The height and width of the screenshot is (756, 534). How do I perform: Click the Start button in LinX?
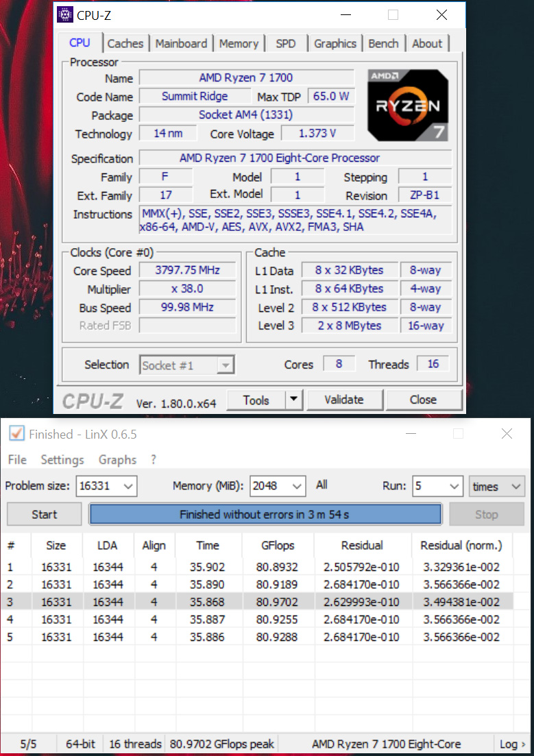coord(45,515)
